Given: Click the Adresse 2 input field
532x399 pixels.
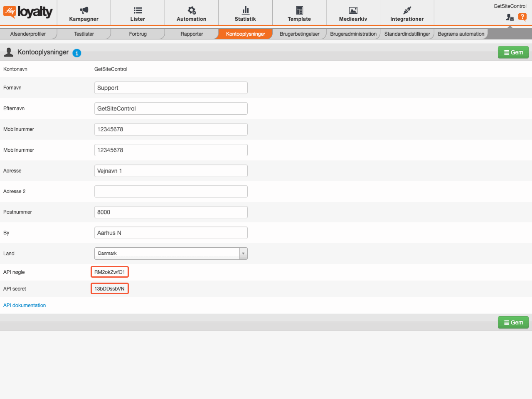Looking at the screenshot, I should pos(171,191).
